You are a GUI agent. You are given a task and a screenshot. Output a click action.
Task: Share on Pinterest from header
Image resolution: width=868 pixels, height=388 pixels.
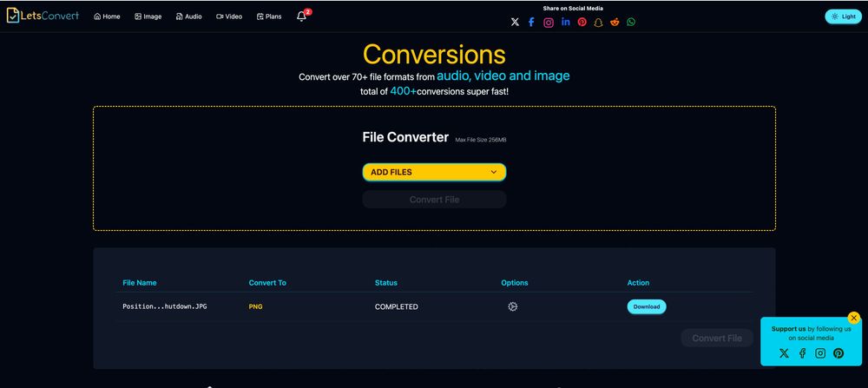coord(582,23)
